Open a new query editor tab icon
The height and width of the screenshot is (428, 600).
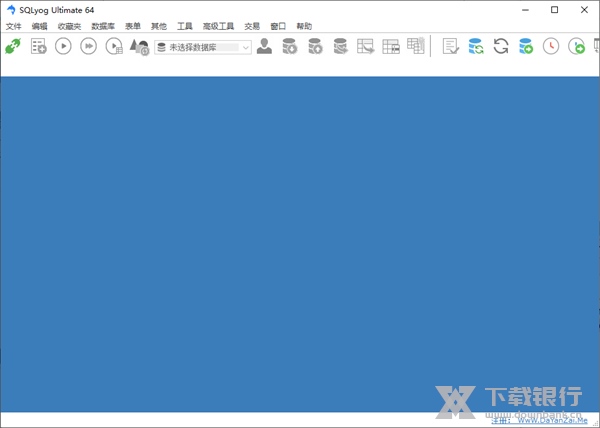tap(39, 46)
